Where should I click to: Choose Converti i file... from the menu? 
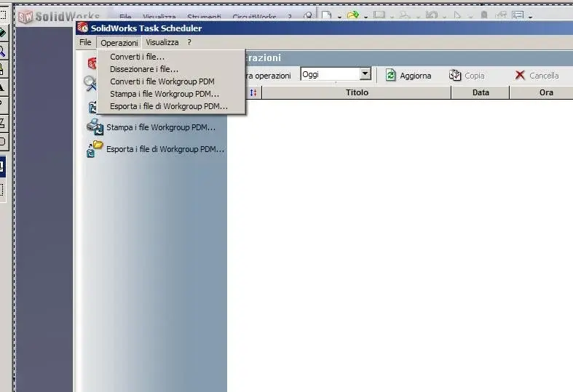tap(137, 57)
